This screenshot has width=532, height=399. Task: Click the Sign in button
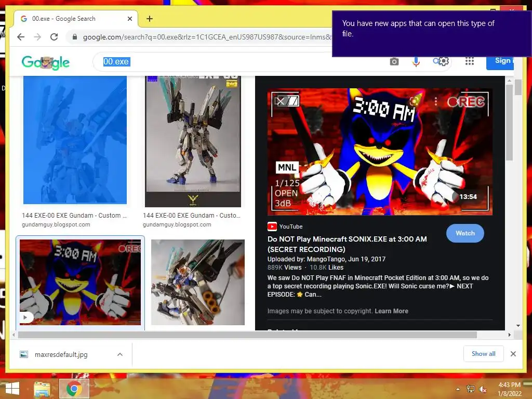pos(500,61)
